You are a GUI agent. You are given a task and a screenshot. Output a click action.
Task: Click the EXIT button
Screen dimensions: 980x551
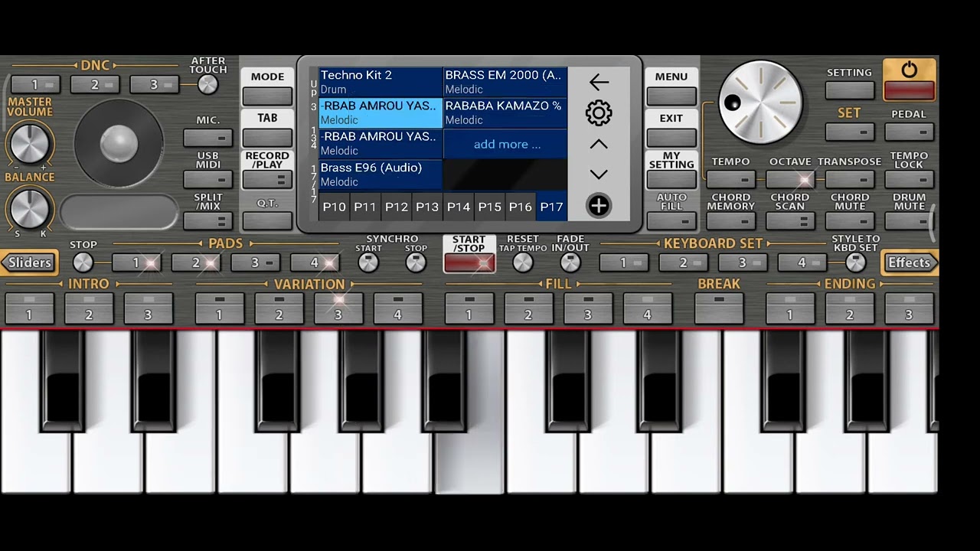(671, 138)
